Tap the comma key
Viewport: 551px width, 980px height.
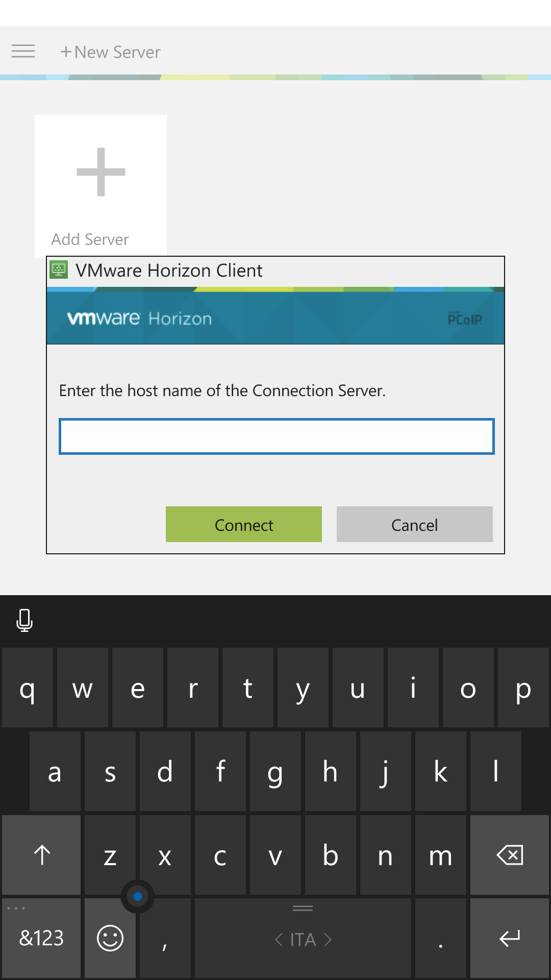(x=165, y=938)
